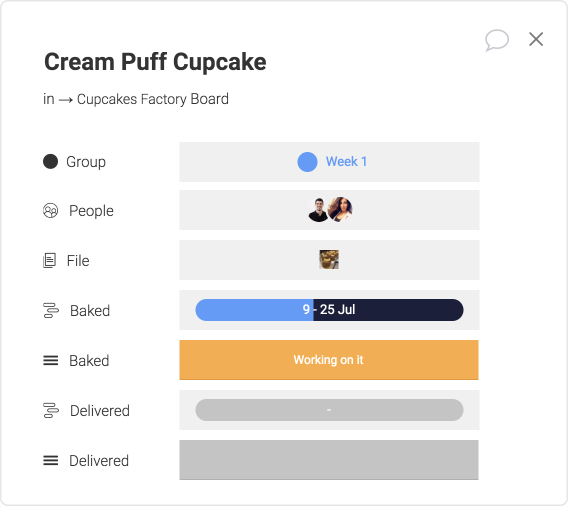The height and width of the screenshot is (506, 568).
Task: Open the Cupcakes Factory Board link
Action: pyautogui.click(x=153, y=99)
